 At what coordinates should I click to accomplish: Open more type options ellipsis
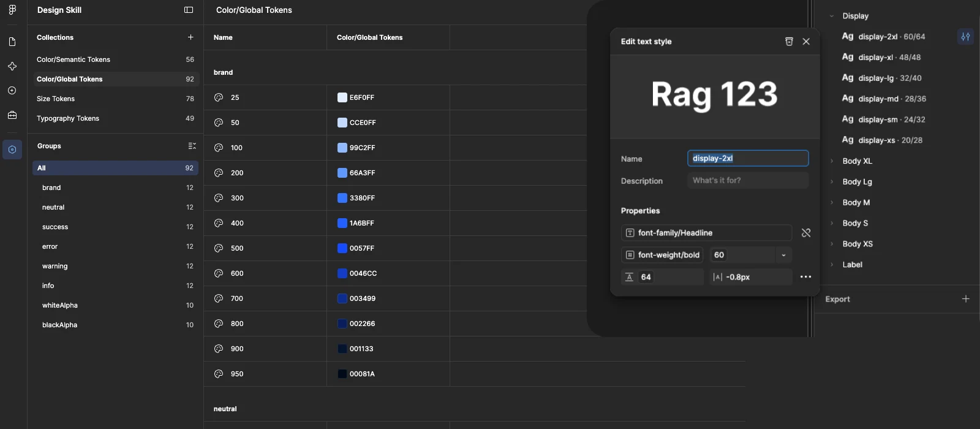click(x=806, y=277)
